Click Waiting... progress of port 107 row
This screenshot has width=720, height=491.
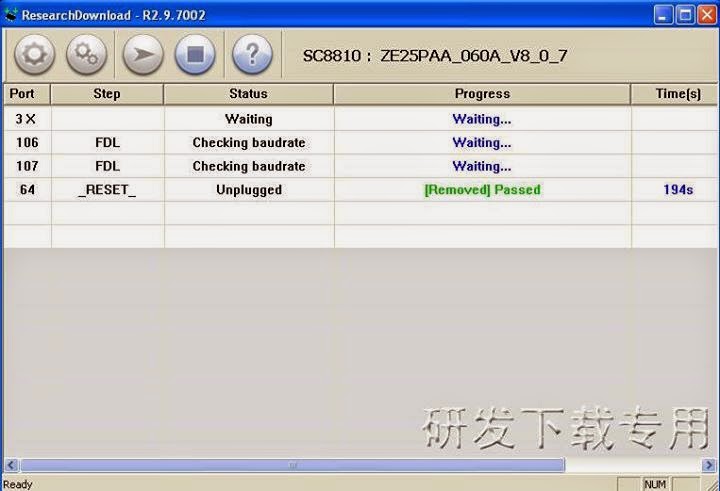click(x=482, y=166)
